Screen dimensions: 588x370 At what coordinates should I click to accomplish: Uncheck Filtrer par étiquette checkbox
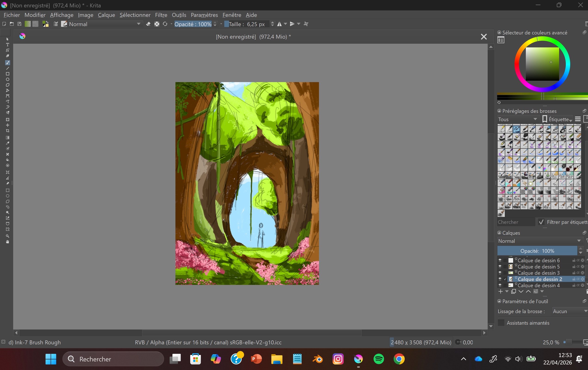coord(541,222)
